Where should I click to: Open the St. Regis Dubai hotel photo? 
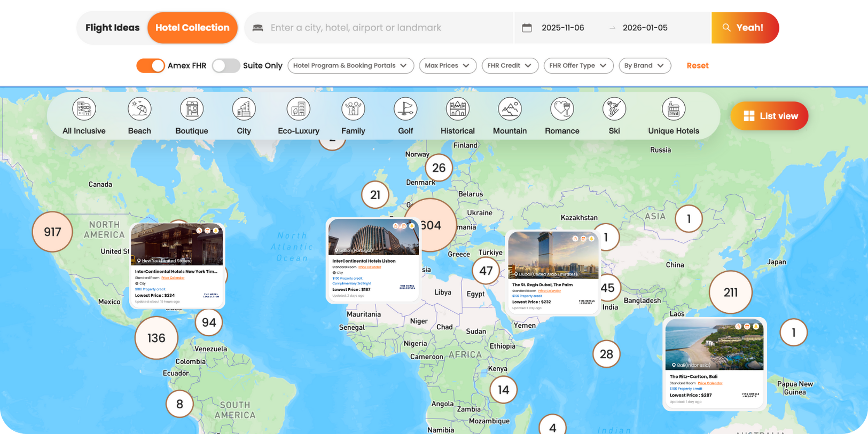553,255
